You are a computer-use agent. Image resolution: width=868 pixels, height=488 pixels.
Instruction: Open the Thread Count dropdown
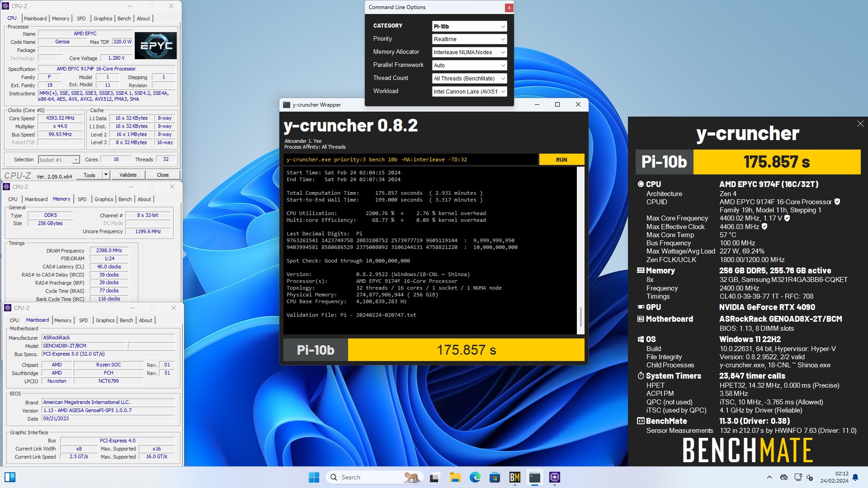click(469, 79)
